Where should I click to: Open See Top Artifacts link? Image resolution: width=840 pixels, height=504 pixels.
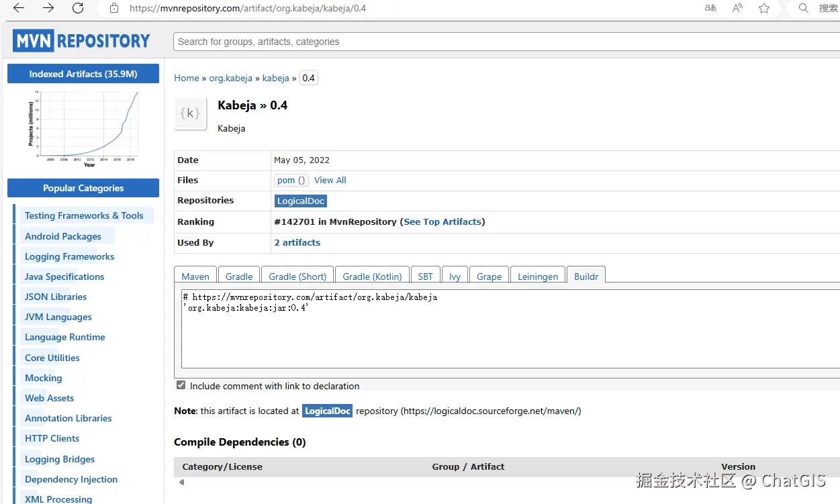tap(442, 221)
